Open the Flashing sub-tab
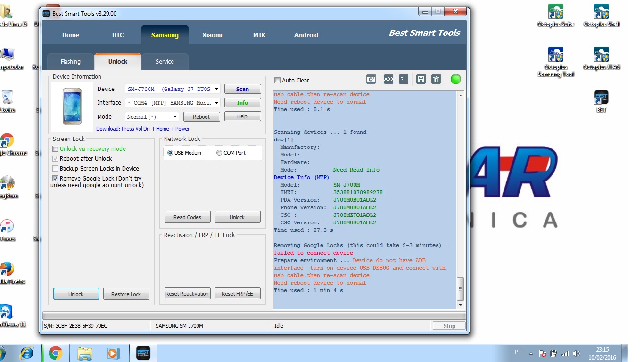 point(71,62)
